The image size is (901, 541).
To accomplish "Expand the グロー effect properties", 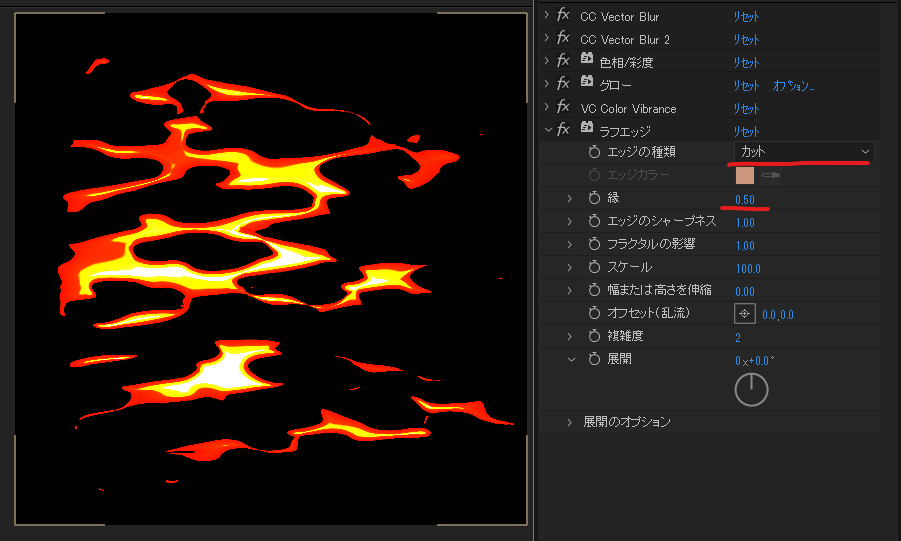I will click(546, 85).
